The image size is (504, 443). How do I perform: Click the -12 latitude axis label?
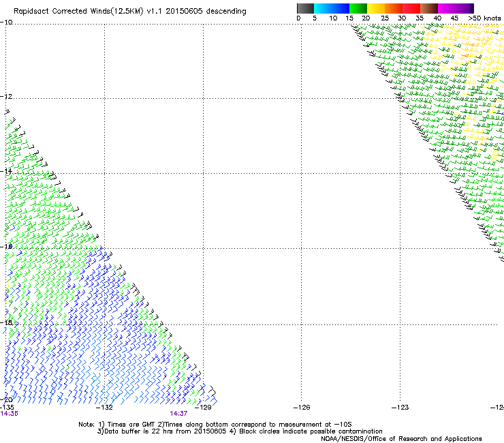pos(6,97)
